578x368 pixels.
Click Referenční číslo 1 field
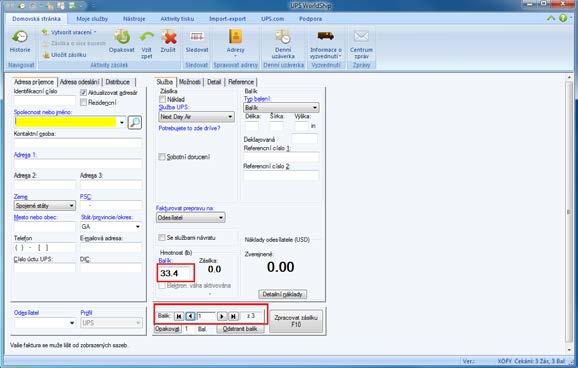click(281, 157)
